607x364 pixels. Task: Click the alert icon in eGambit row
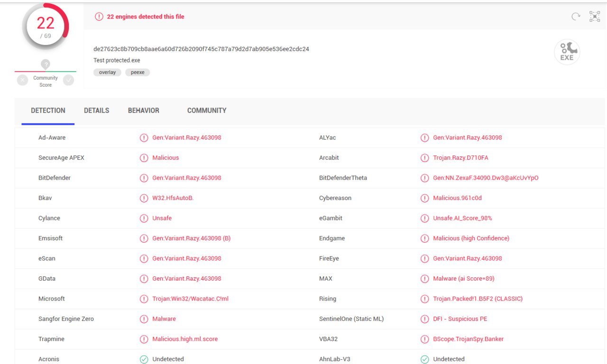tap(424, 218)
